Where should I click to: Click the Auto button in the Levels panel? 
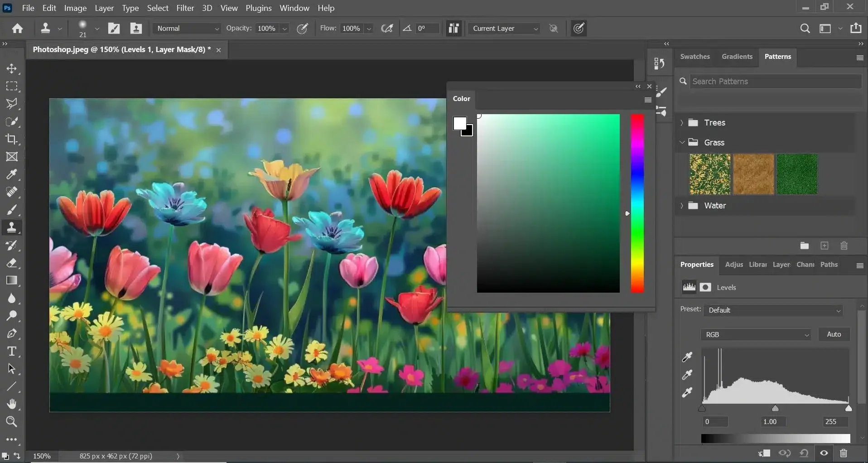[x=834, y=334]
